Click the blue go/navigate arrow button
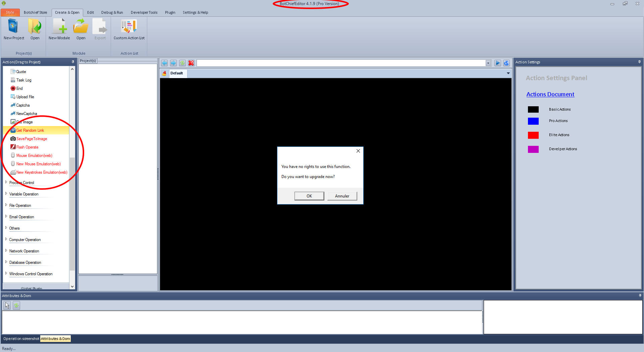 [x=498, y=63]
